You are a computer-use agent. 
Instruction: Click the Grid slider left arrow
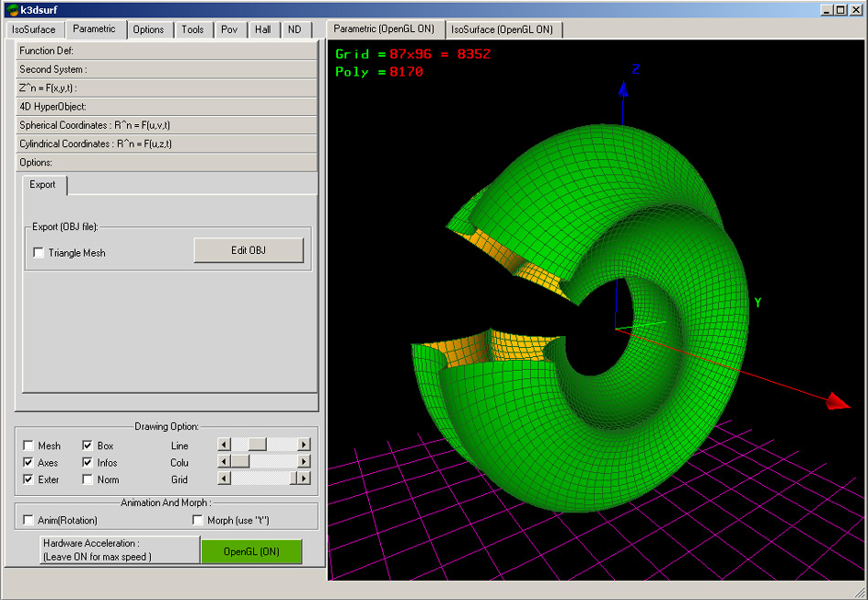[x=224, y=479]
